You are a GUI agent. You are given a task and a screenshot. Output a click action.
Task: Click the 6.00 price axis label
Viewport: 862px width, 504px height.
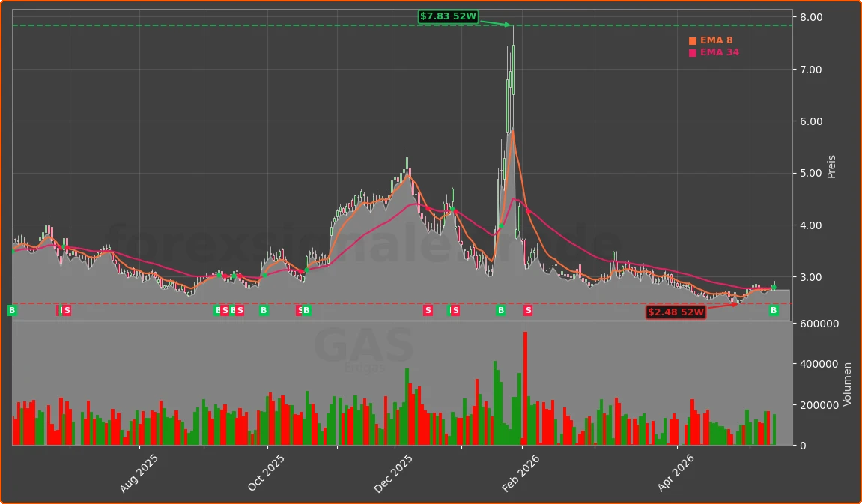(811, 121)
